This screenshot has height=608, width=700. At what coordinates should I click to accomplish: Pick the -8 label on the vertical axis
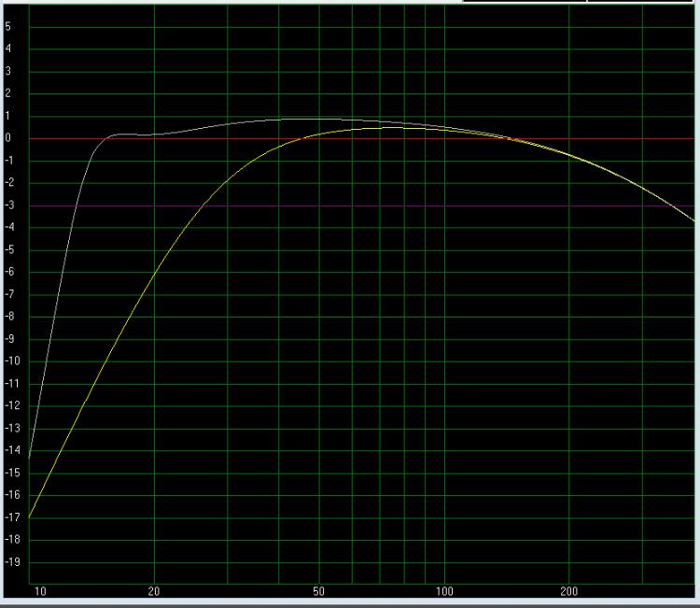click(x=9, y=317)
